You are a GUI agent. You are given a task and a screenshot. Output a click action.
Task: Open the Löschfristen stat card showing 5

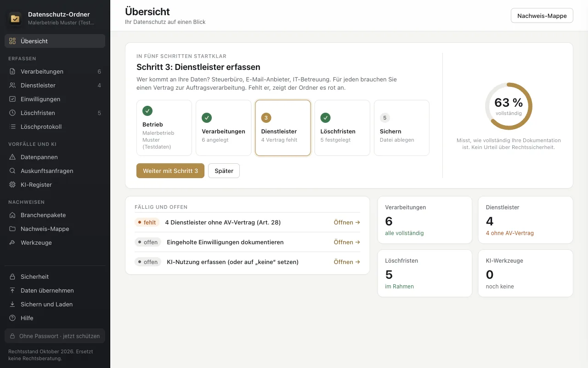(425, 273)
